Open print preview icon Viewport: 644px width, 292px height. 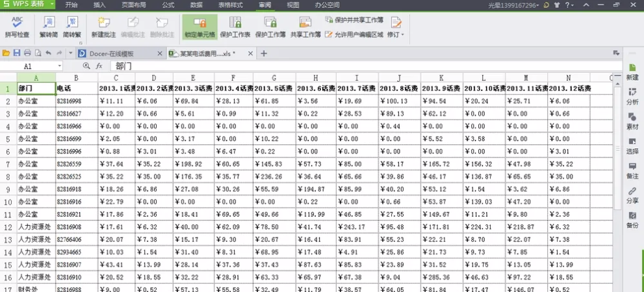click(x=38, y=53)
